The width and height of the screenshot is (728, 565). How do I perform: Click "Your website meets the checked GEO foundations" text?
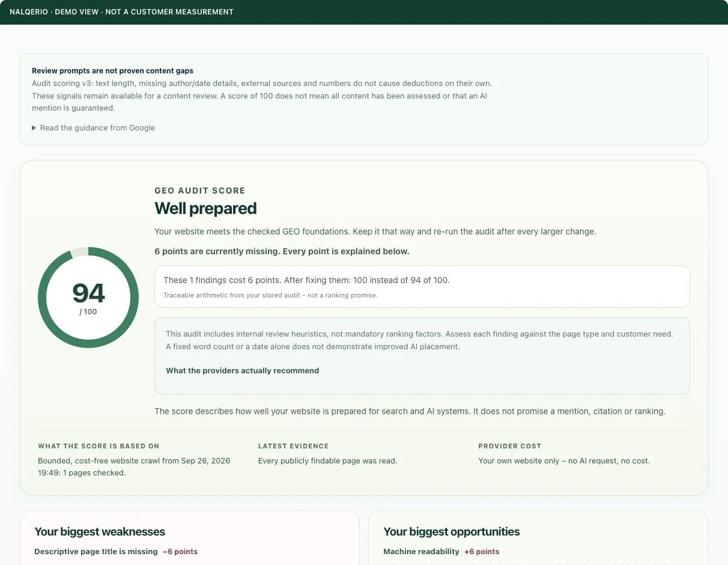pos(375,231)
